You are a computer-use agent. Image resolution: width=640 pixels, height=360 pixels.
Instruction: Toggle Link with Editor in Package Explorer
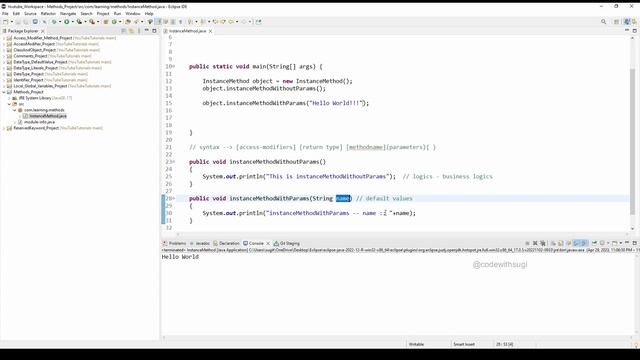(x=131, y=31)
